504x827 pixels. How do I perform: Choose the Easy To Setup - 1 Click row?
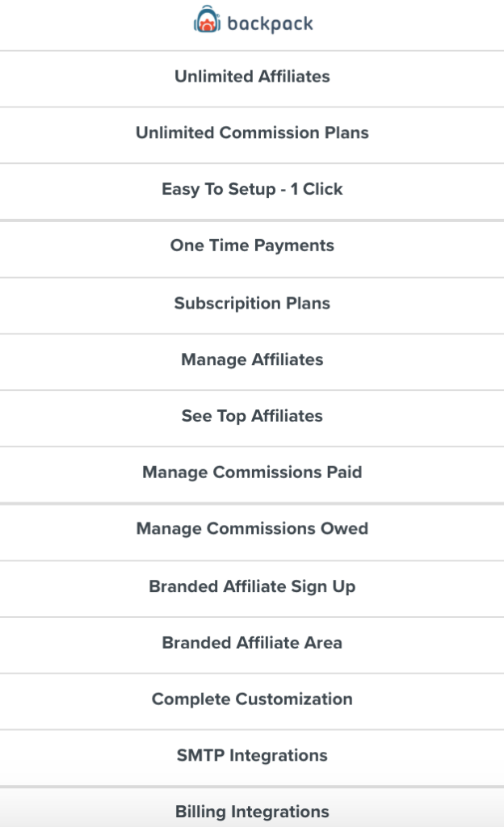click(252, 191)
